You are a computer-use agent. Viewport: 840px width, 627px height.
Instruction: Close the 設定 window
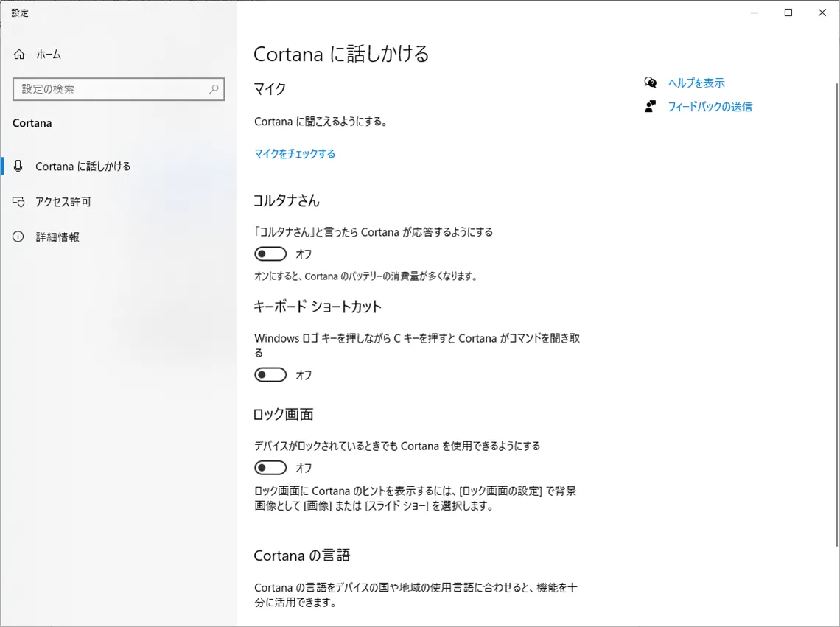[x=822, y=13]
